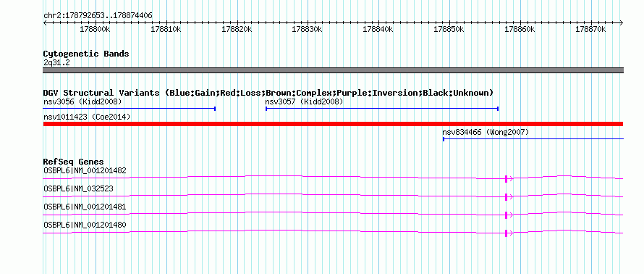Click the 178820k ruler tick label
Viewport: 644px width, 274px height.
(x=237, y=30)
